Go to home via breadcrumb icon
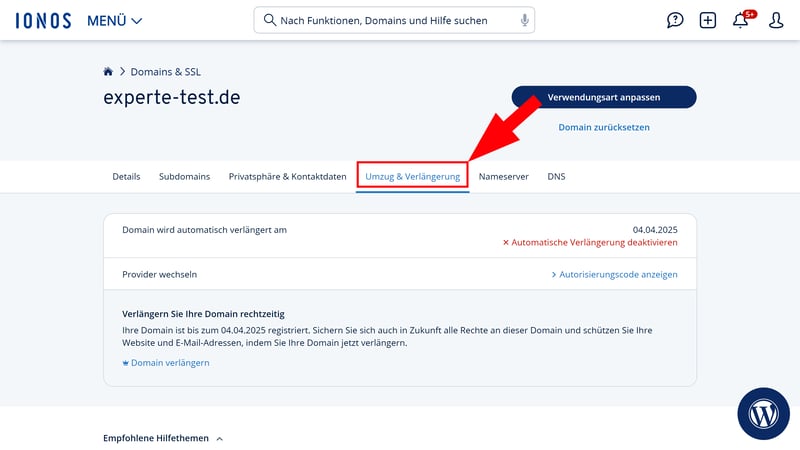The height and width of the screenshot is (450, 800). 108,72
